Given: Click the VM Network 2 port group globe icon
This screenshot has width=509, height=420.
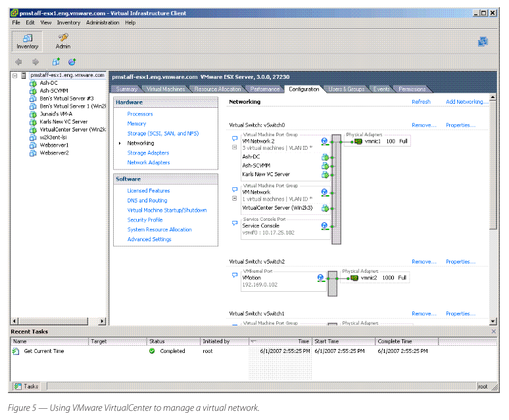Looking at the screenshot, I should pos(324,141).
